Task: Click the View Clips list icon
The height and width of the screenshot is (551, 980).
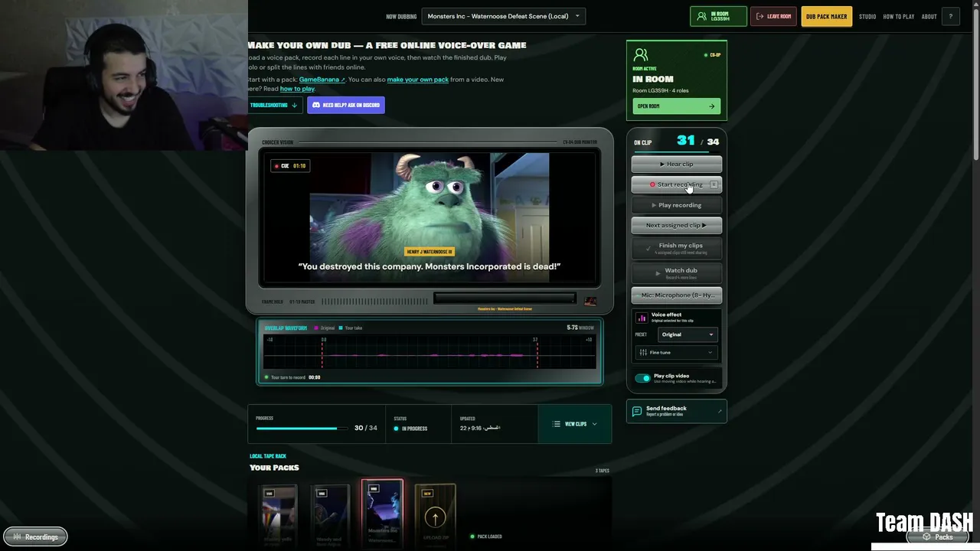Action: point(557,424)
